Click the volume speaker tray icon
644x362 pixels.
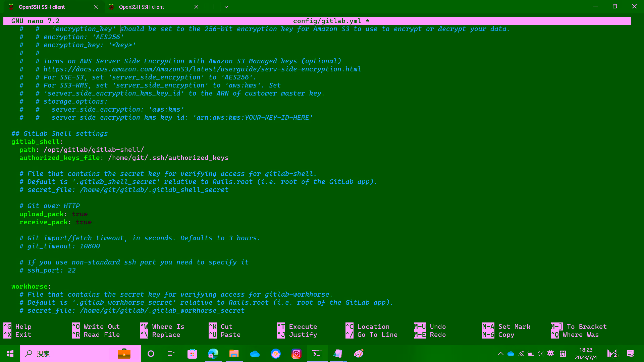click(x=540, y=354)
